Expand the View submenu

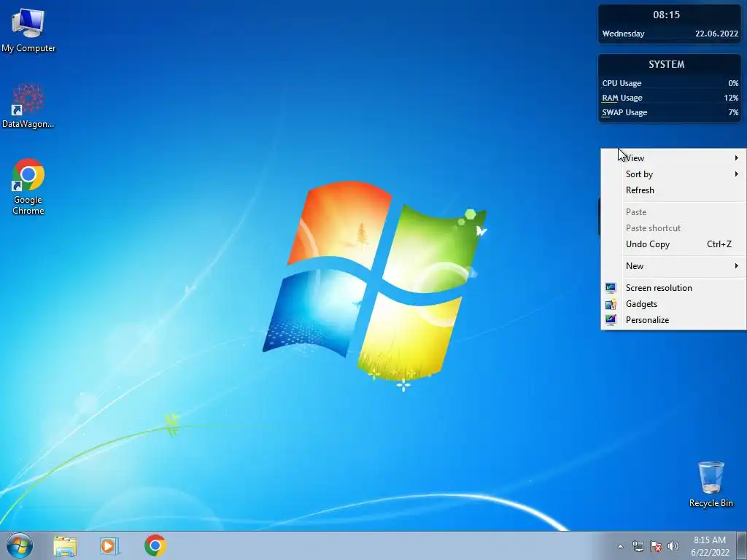[x=673, y=158]
